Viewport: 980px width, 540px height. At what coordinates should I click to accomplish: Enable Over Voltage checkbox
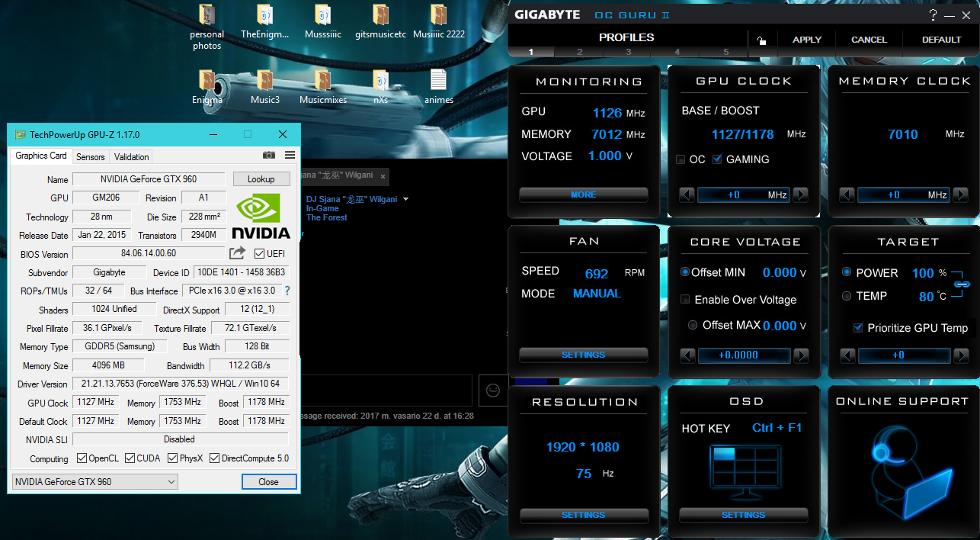tap(685, 300)
